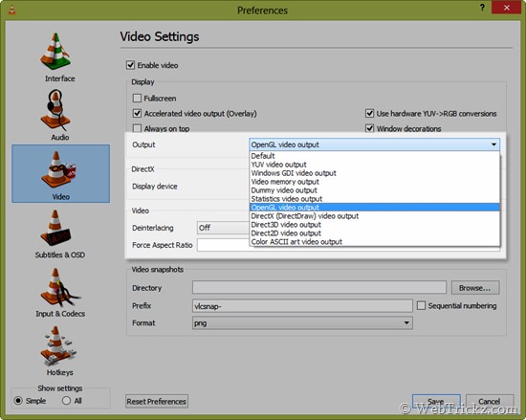Image resolution: width=526 pixels, height=420 pixels.
Task: Open the Audio settings cone icon
Action: tap(55, 110)
